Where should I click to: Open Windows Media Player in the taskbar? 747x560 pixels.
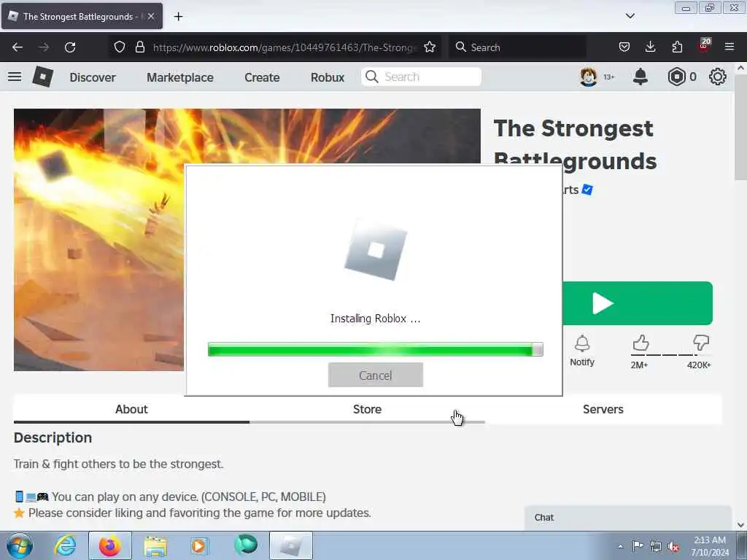tap(199, 545)
